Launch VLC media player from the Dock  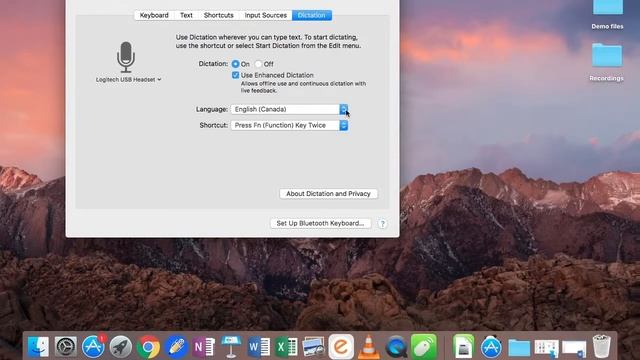pyautogui.click(x=369, y=347)
